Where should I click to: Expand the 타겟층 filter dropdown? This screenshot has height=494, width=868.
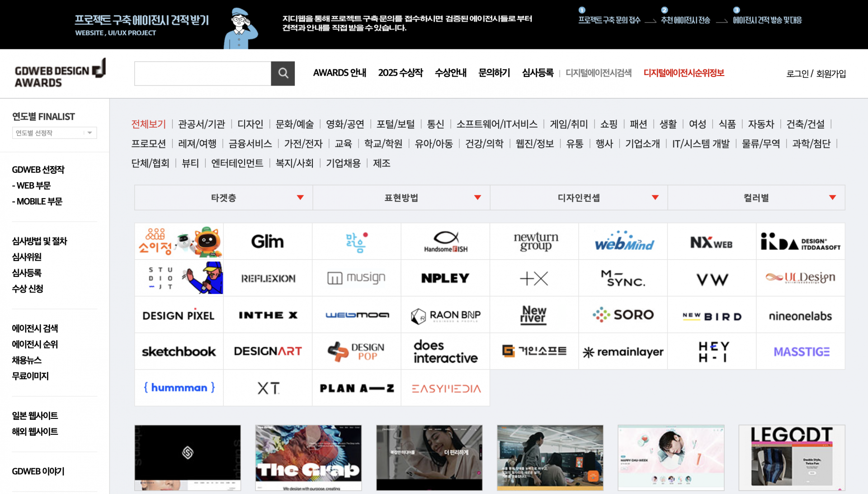point(223,198)
